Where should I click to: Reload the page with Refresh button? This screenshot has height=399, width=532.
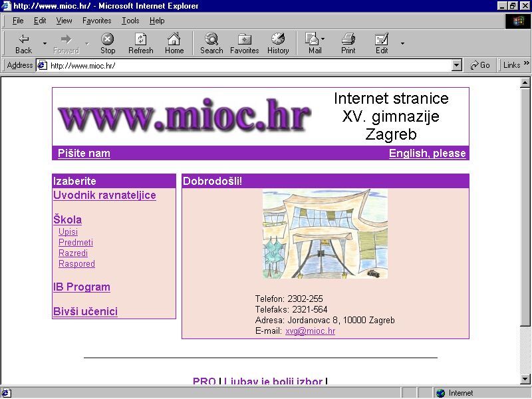[x=141, y=44]
